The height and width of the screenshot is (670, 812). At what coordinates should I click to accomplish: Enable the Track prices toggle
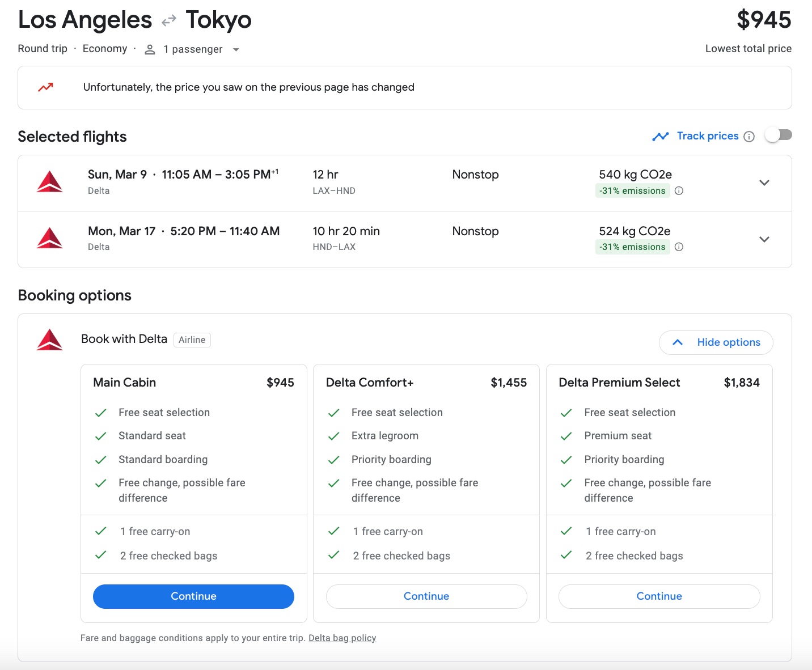[x=778, y=134]
